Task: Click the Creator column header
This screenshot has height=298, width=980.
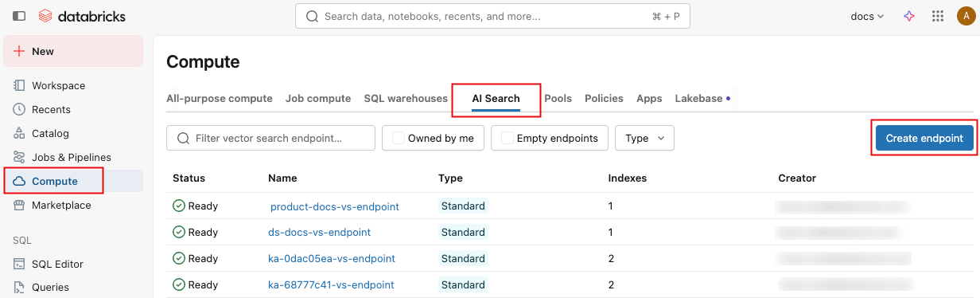Action: click(797, 178)
